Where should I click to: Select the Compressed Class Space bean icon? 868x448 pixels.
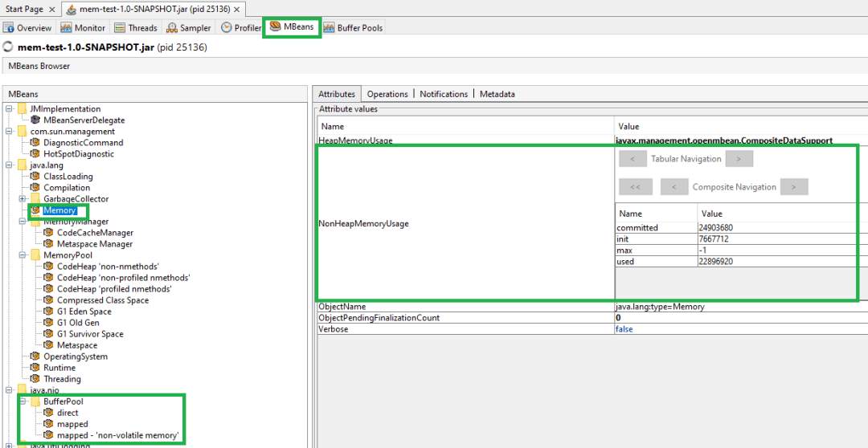tap(49, 300)
